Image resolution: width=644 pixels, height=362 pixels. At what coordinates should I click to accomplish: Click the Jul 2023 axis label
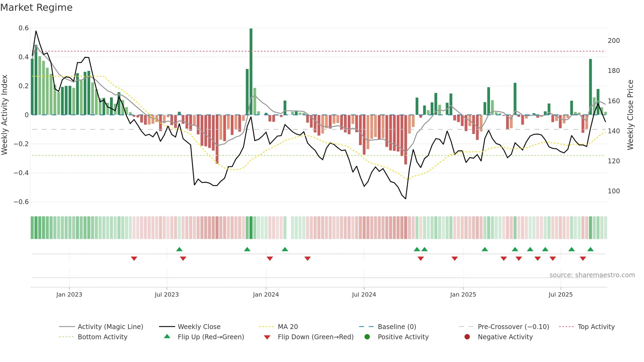coord(167,294)
